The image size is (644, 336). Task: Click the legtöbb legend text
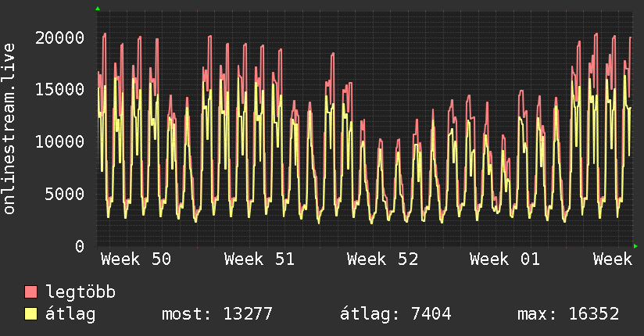[x=81, y=292]
